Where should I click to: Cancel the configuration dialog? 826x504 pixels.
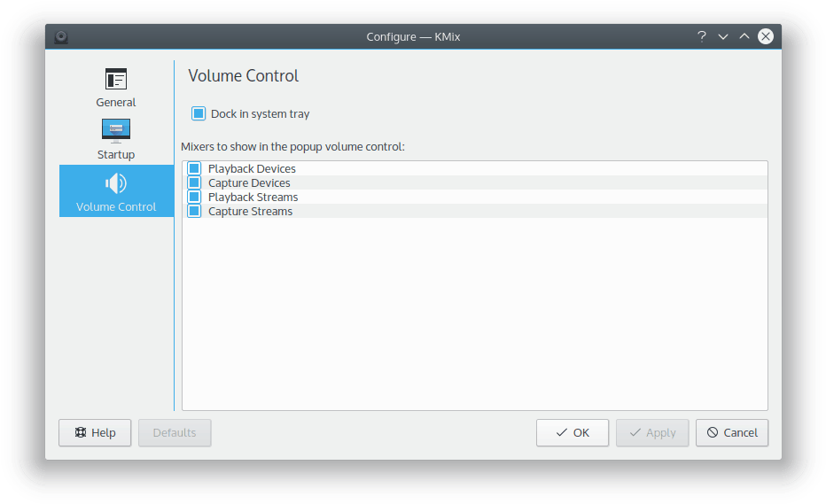(x=732, y=433)
